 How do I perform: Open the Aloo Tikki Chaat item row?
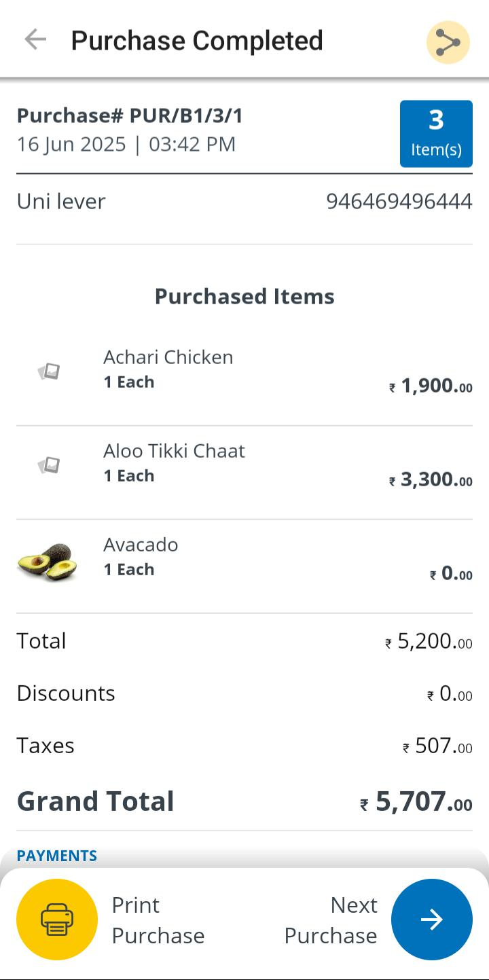pyautogui.click(x=244, y=465)
